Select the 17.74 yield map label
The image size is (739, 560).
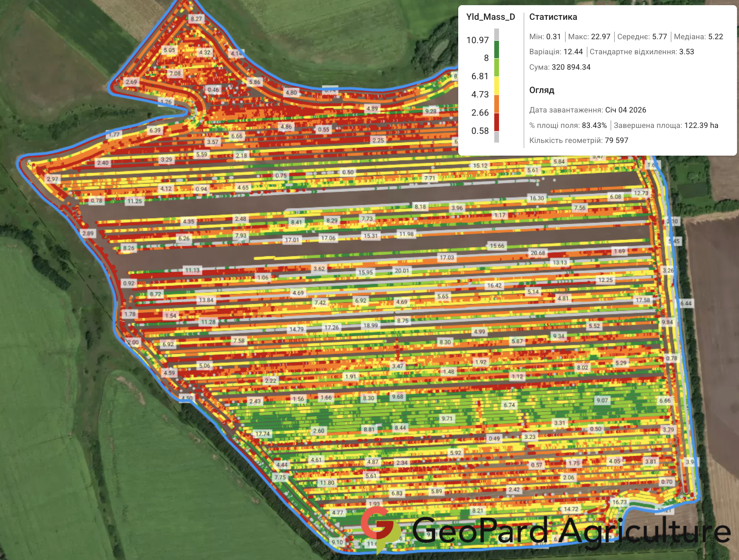tap(262, 434)
